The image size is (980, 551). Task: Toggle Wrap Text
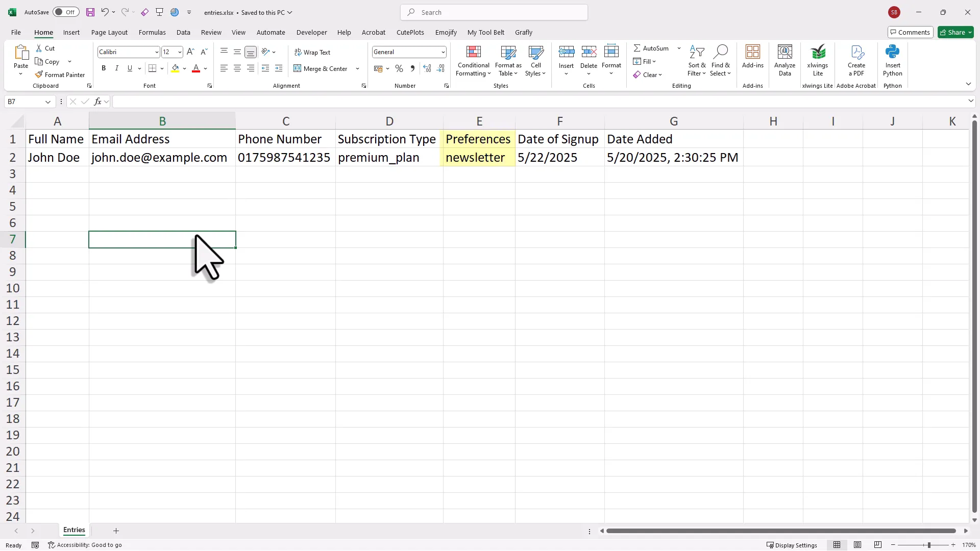point(312,53)
